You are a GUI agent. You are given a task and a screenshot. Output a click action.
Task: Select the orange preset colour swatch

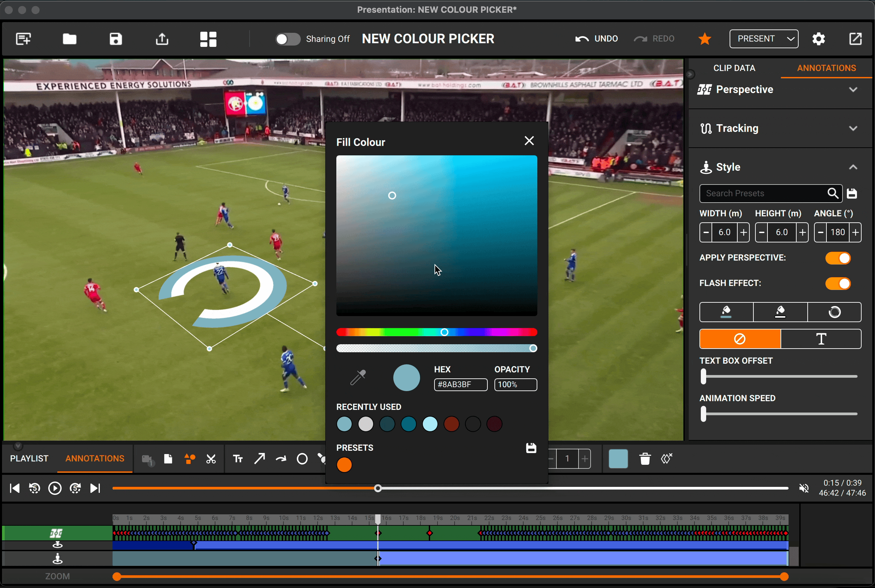click(344, 465)
